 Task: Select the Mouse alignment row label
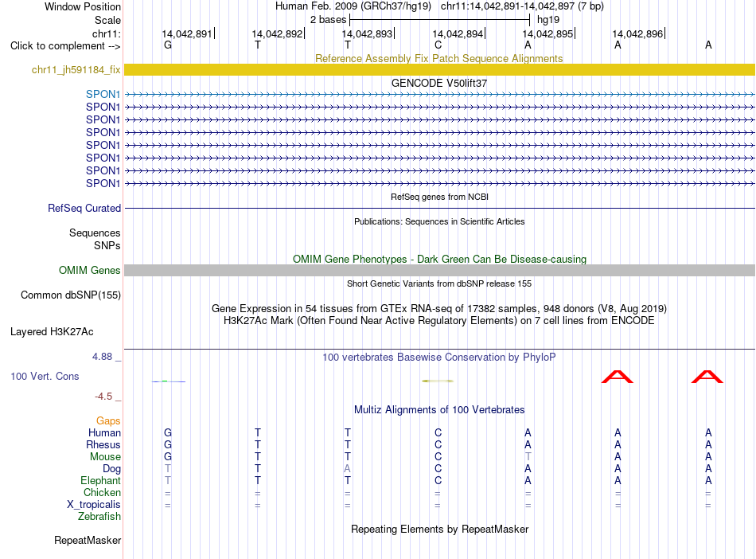click(106, 456)
